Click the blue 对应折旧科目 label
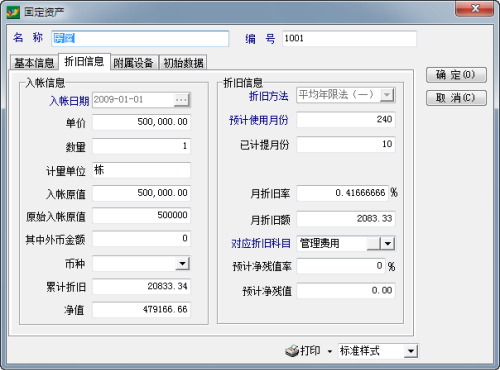Screen dimensions: 500x370 tap(261, 243)
